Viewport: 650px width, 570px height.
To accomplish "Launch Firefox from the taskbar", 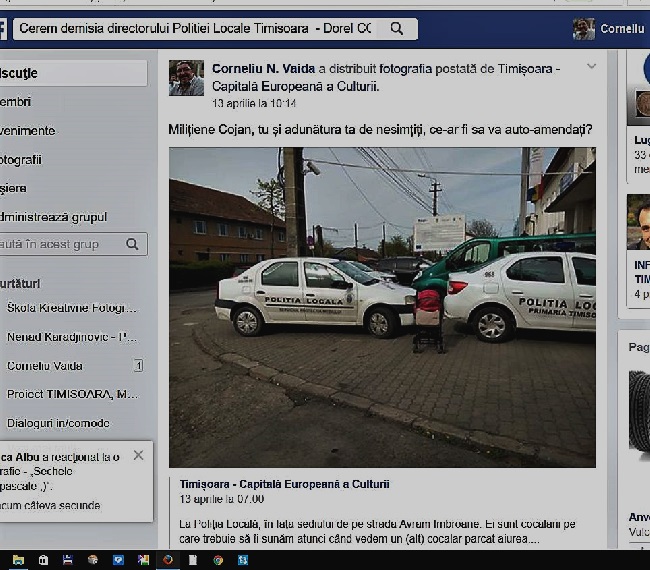I will (x=168, y=560).
